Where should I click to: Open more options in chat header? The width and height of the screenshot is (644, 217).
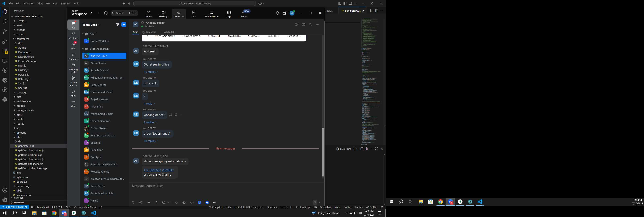coord(318,25)
